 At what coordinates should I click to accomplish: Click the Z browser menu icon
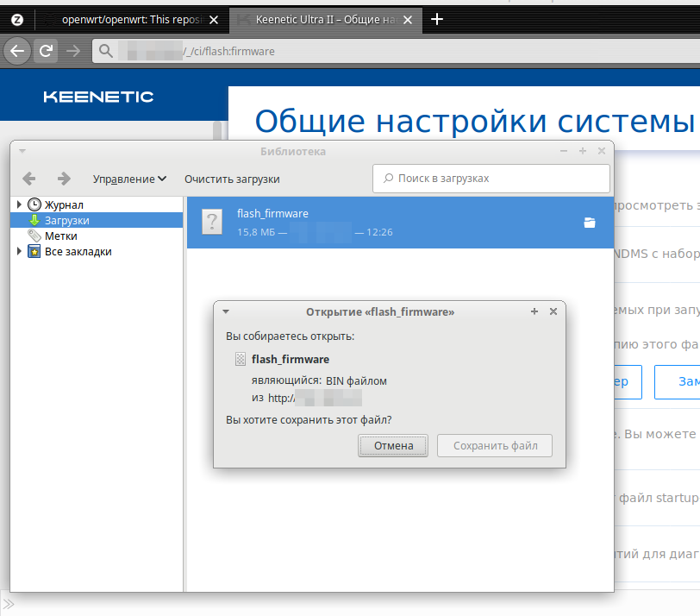coord(17,20)
